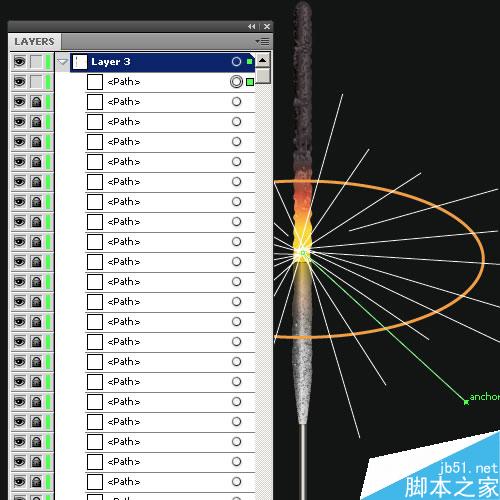The image size is (500, 500).
Task: Target Layer 3 via its circle icon
Action: [236, 62]
